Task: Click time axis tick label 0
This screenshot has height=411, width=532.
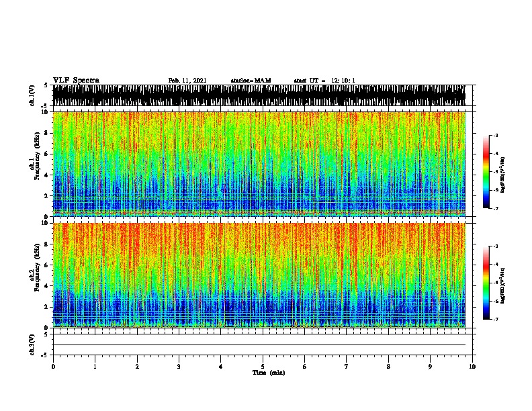Action: (53, 367)
